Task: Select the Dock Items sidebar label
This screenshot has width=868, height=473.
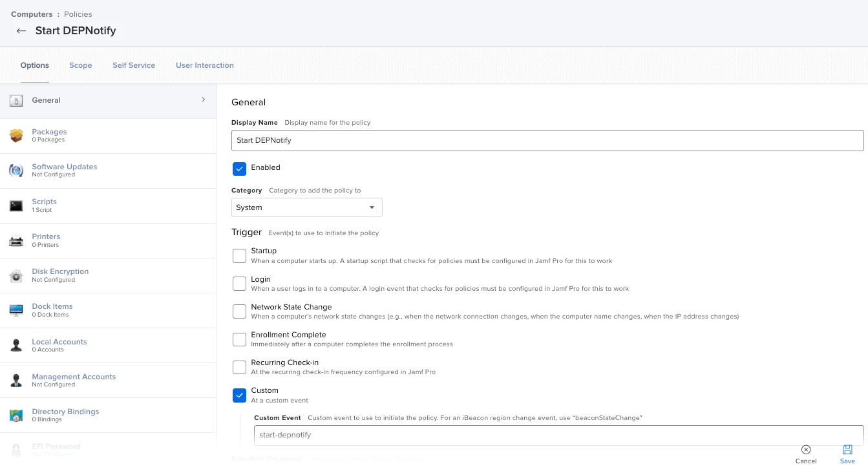Action: tap(52, 306)
